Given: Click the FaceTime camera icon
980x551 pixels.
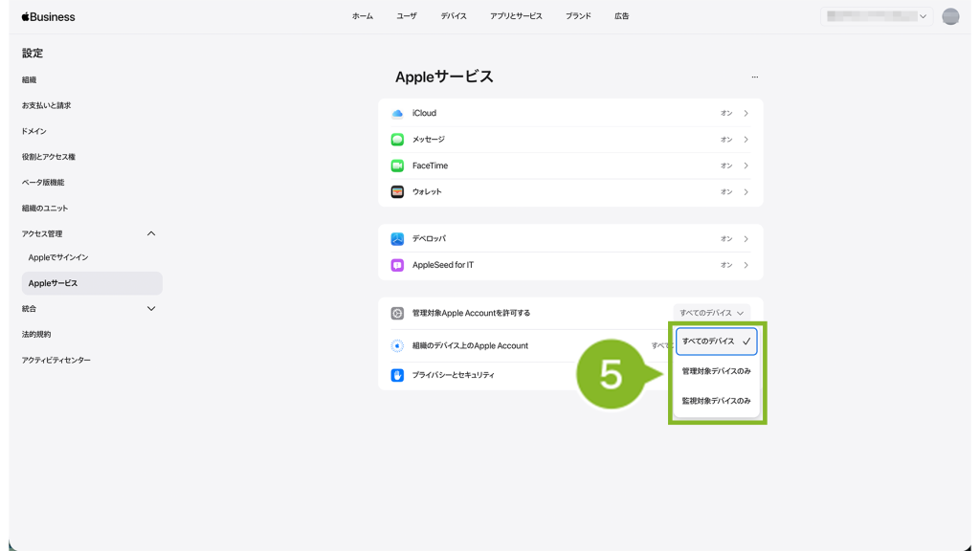Looking at the screenshot, I should 397,165.
